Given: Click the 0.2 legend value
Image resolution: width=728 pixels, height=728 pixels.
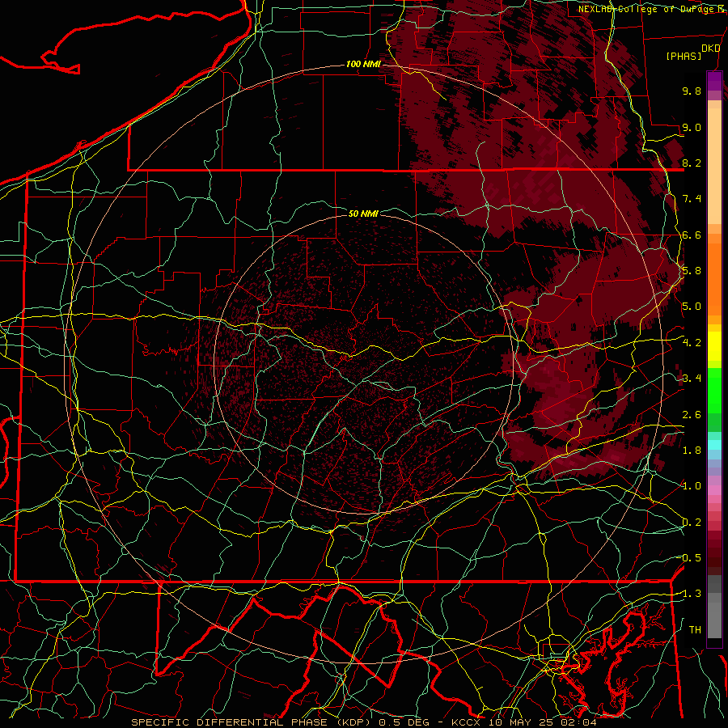Looking at the screenshot, I should pyautogui.click(x=692, y=523).
